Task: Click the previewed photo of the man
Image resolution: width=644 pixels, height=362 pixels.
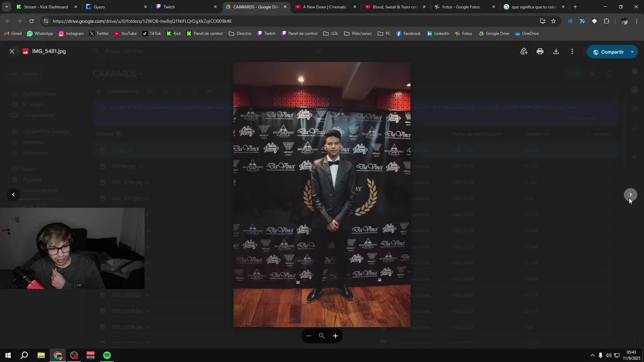Action: coord(322,195)
